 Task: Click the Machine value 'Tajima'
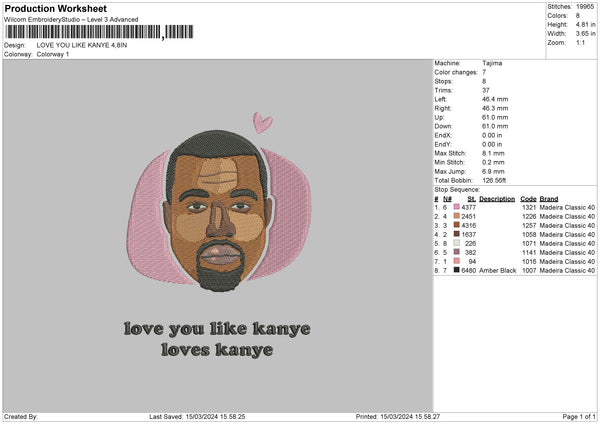click(492, 63)
